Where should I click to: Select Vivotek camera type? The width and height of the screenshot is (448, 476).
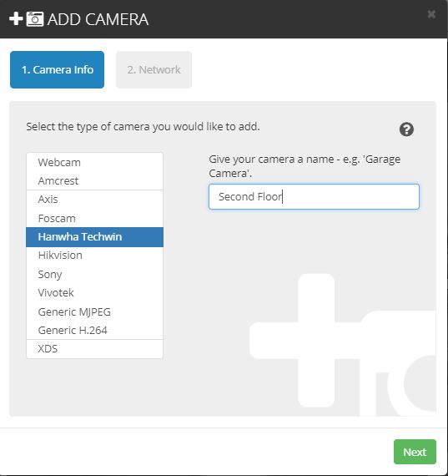[x=94, y=292]
